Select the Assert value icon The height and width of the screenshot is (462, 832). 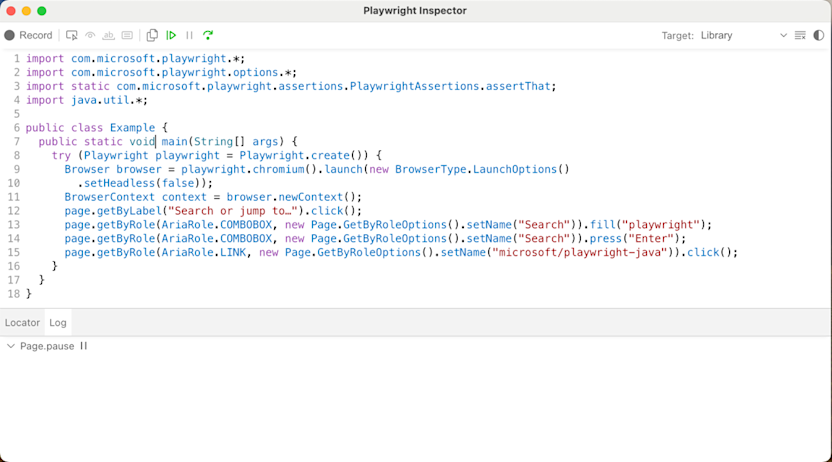tap(127, 36)
